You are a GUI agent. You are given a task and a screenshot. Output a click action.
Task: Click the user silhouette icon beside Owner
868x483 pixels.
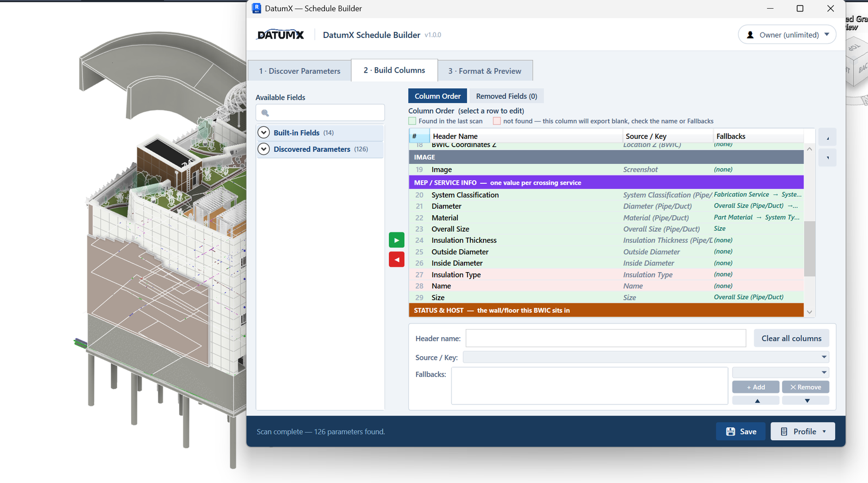click(x=750, y=35)
